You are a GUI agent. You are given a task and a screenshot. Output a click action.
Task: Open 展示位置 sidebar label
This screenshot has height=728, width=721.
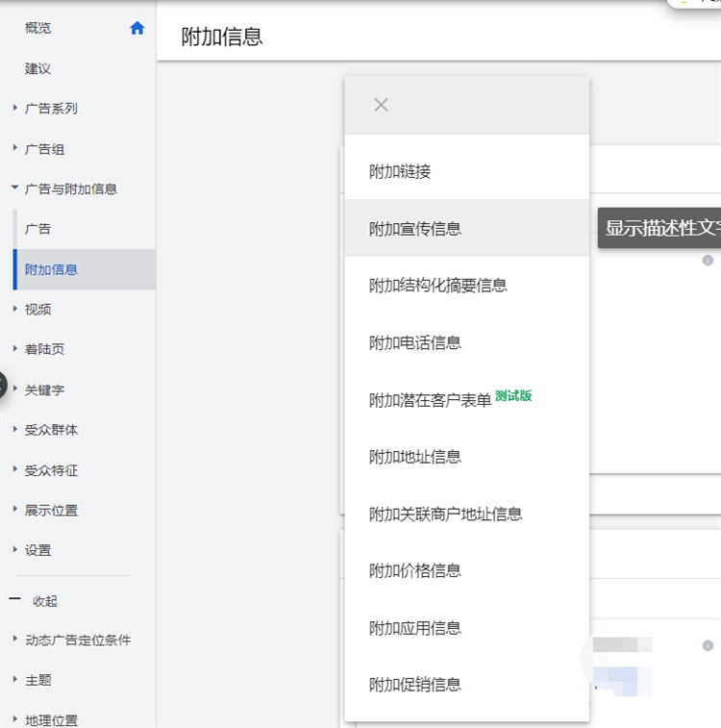51,511
